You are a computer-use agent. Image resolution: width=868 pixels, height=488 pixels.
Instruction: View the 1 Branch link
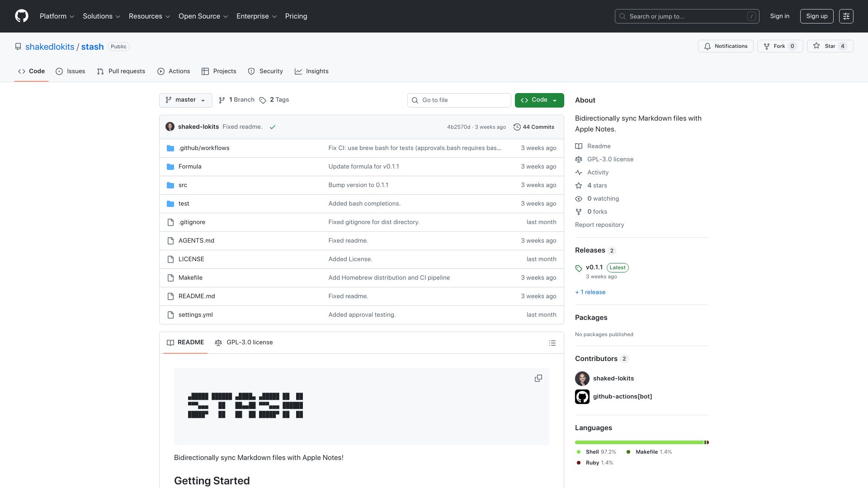236,100
